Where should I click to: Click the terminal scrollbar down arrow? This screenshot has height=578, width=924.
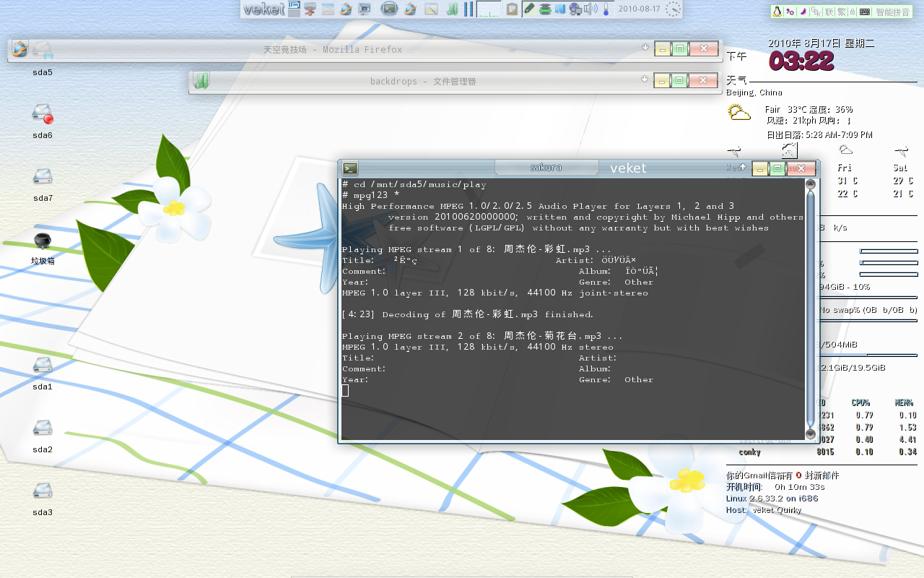pos(811,434)
